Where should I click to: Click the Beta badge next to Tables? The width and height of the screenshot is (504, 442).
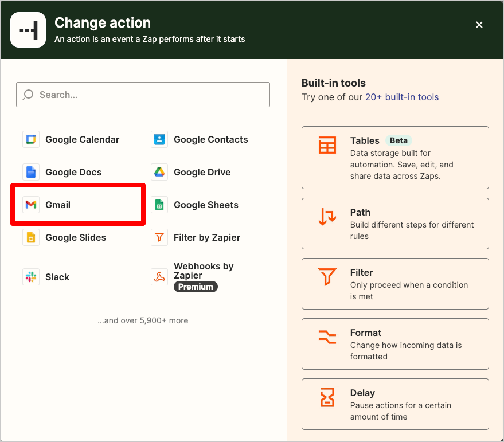(x=398, y=140)
